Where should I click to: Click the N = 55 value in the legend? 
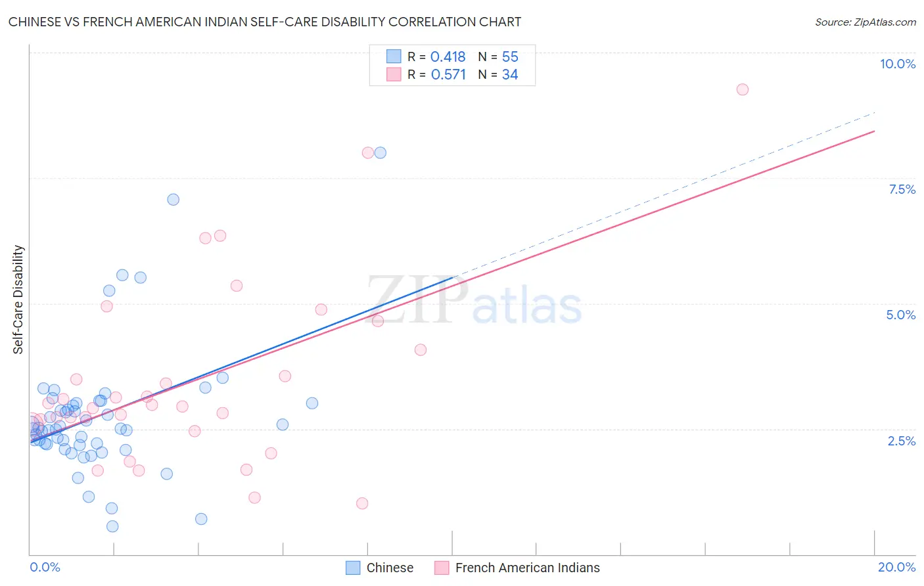point(498,56)
